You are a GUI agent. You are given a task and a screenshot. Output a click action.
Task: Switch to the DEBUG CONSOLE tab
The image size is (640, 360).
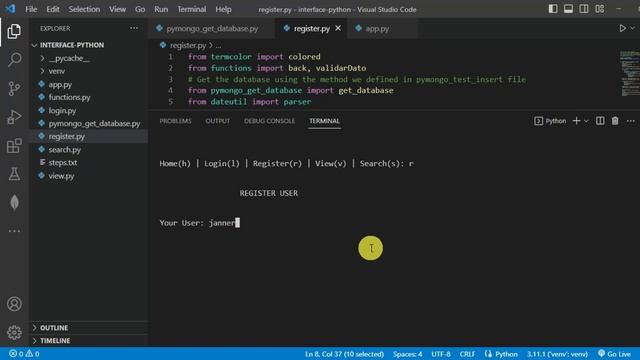(x=269, y=121)
